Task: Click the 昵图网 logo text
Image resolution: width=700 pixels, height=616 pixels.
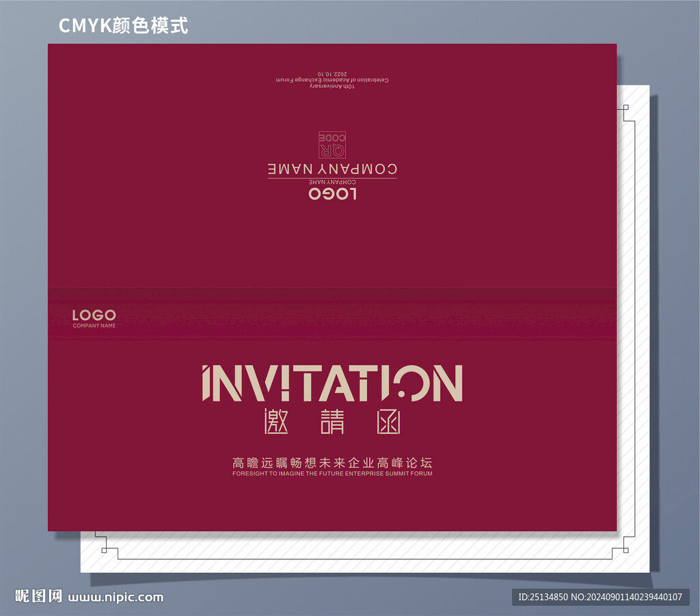Action: click(x=38, y=596)
